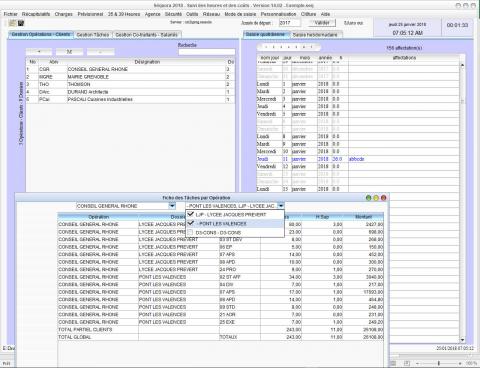Click the 00:01:33 timer display
The width and height of the screenshot is (480, 368).
pyautogui.click(x=457, y=25)
